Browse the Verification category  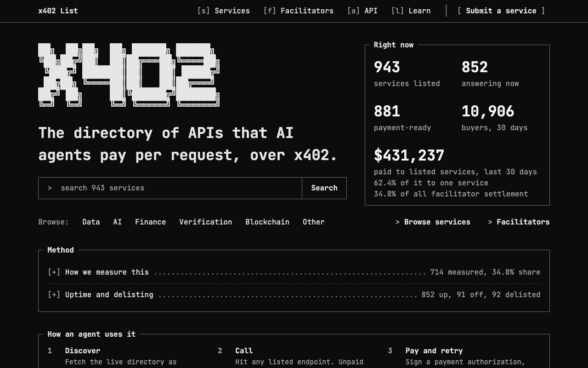coord(205,222)
